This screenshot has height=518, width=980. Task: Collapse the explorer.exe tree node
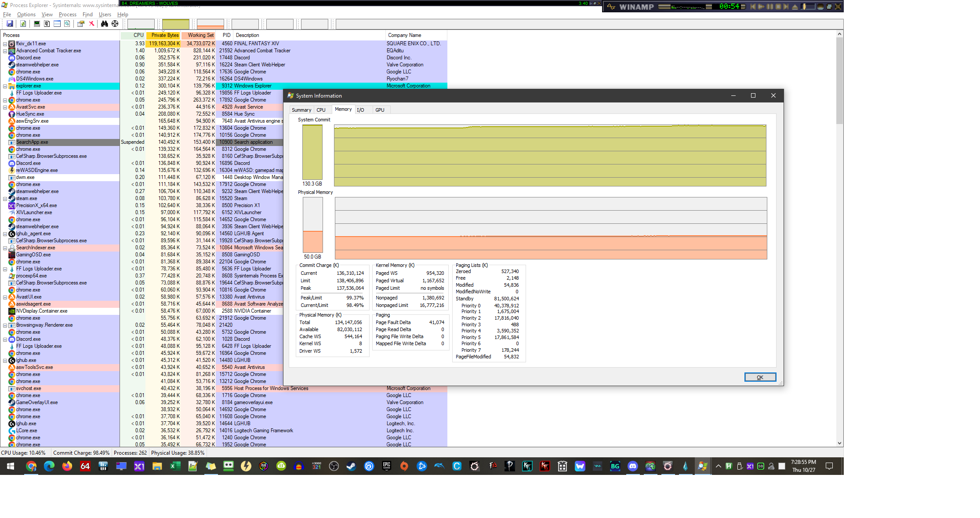(x=5, y=86)
